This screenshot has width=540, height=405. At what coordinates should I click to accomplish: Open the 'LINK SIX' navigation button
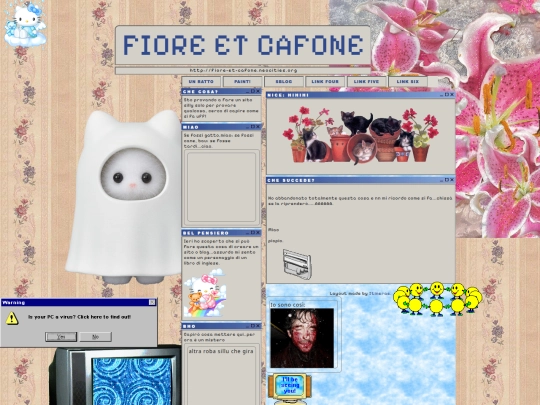408,82
